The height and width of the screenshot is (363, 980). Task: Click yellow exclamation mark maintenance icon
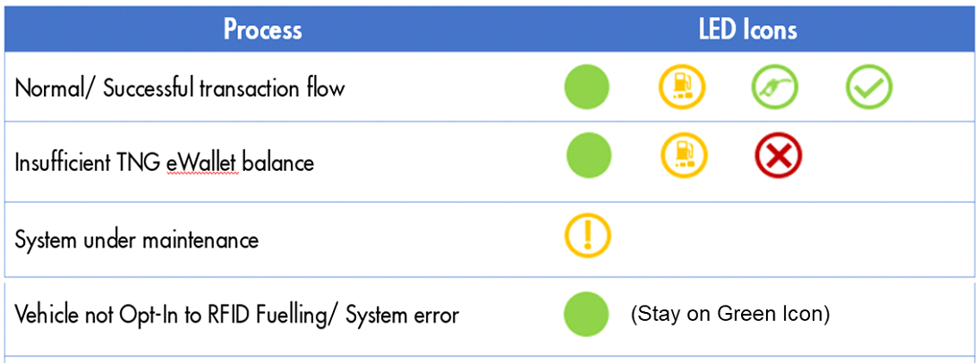click(588, 235)
